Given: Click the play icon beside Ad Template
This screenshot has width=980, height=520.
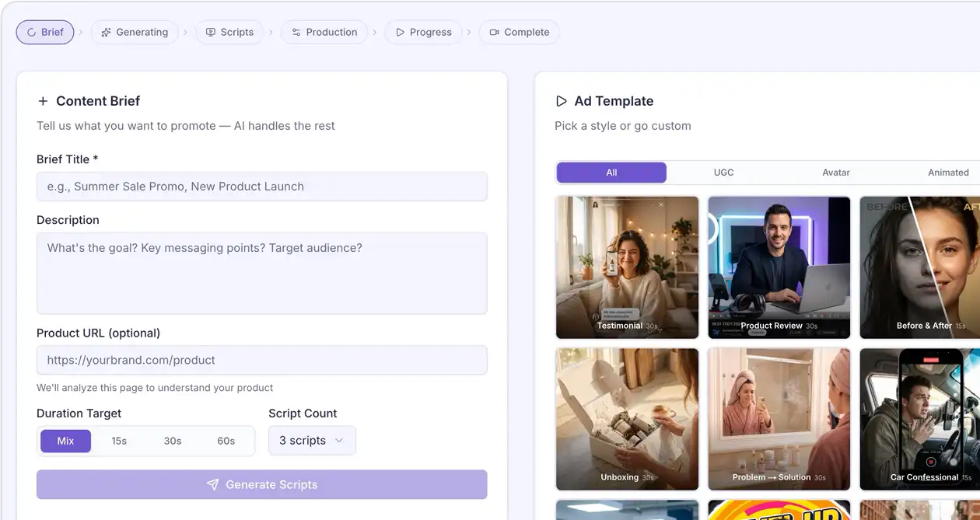Looking at the screenshot, I should tap(561, 101).
